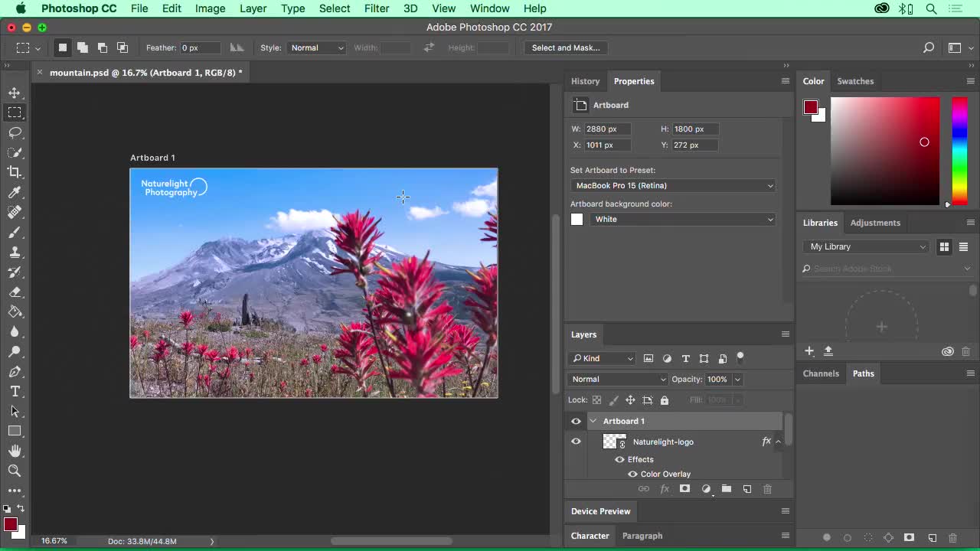The width and height of the screenshot is (980, 551).
Task: Open Select and Mask
Action: pyautogui.click(x=566, y=47)
